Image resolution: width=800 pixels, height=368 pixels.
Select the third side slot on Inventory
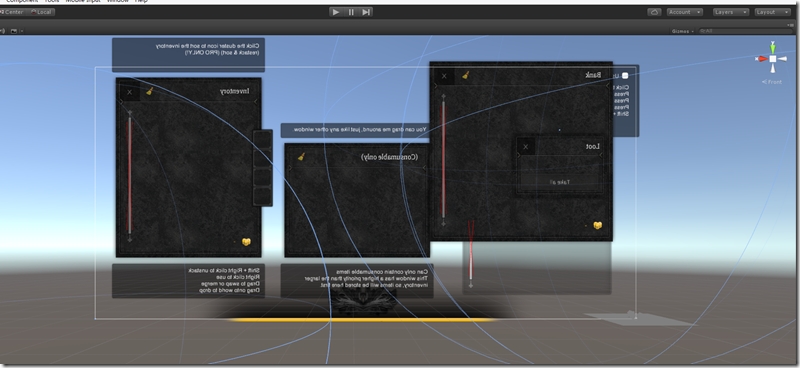click(x=263, y=177)
